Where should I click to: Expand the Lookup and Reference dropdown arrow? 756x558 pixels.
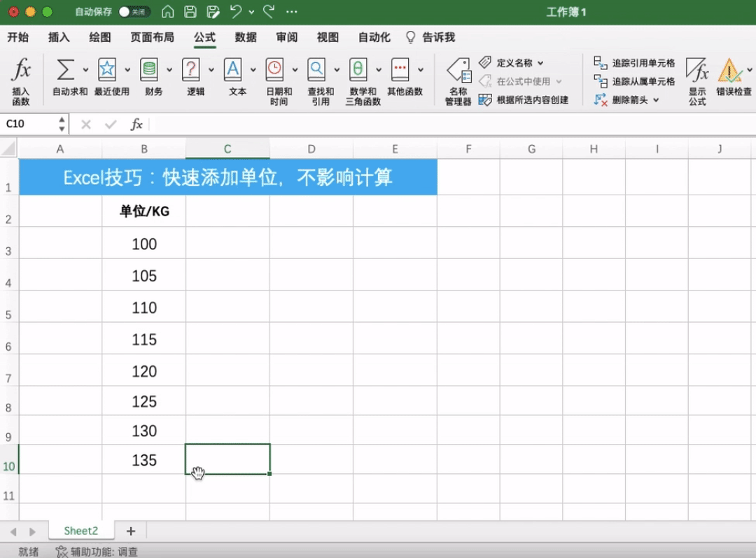coord(337,70)
